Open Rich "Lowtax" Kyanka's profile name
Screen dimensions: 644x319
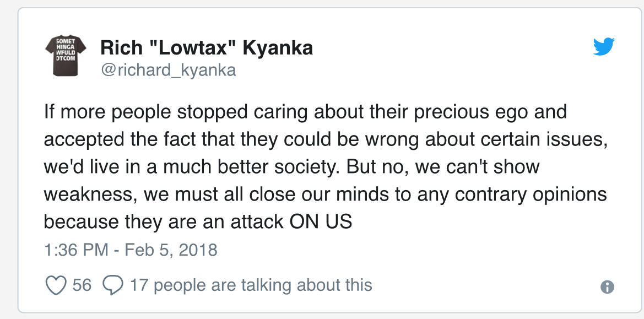[207, 47]
